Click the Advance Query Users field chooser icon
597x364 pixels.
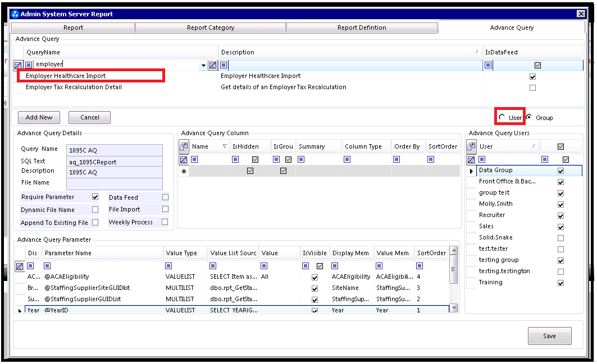[471, 146]
